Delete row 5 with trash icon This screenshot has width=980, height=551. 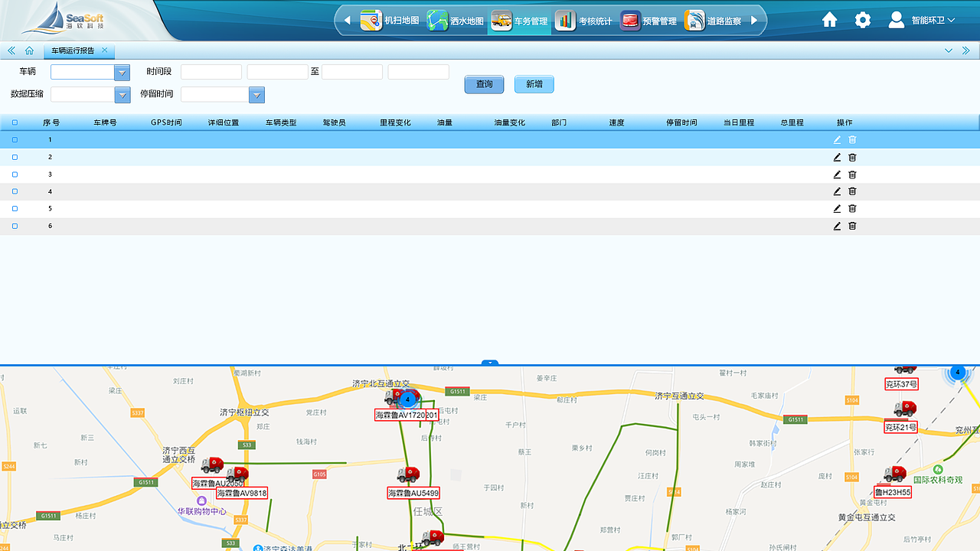852,208
